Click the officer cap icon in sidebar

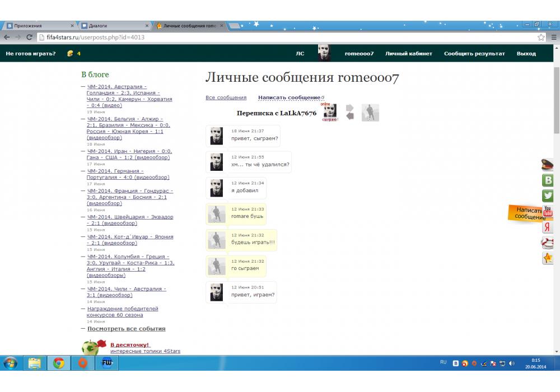tap(548, 165)
